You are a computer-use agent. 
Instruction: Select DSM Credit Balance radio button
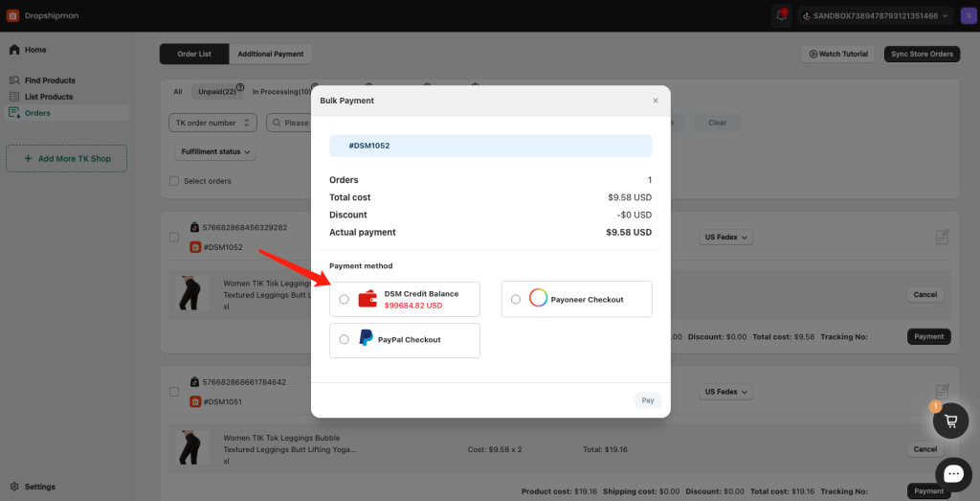tap(344, 300)
